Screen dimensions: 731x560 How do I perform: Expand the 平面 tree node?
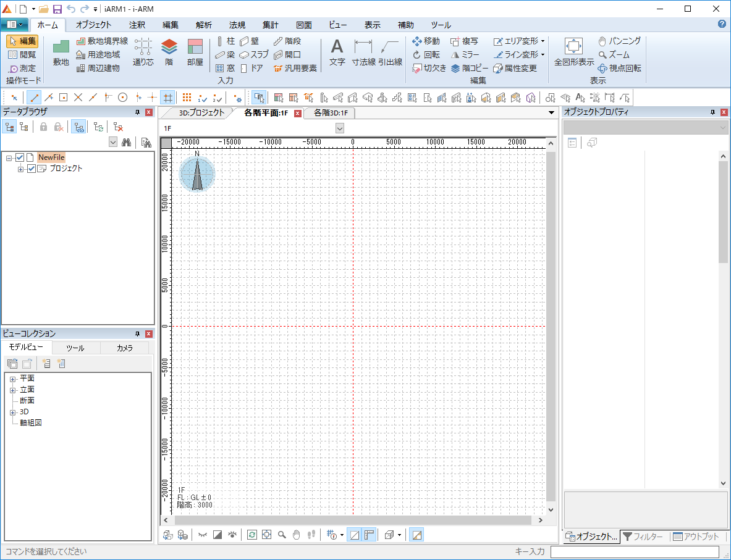[12, 378]
